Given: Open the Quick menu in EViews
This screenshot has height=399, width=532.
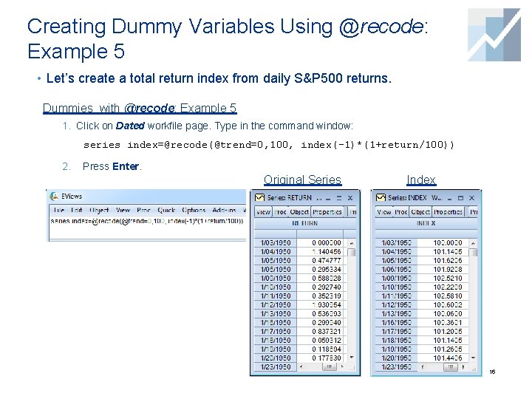Looking at the screenshot, I should (x=166, y=210).
